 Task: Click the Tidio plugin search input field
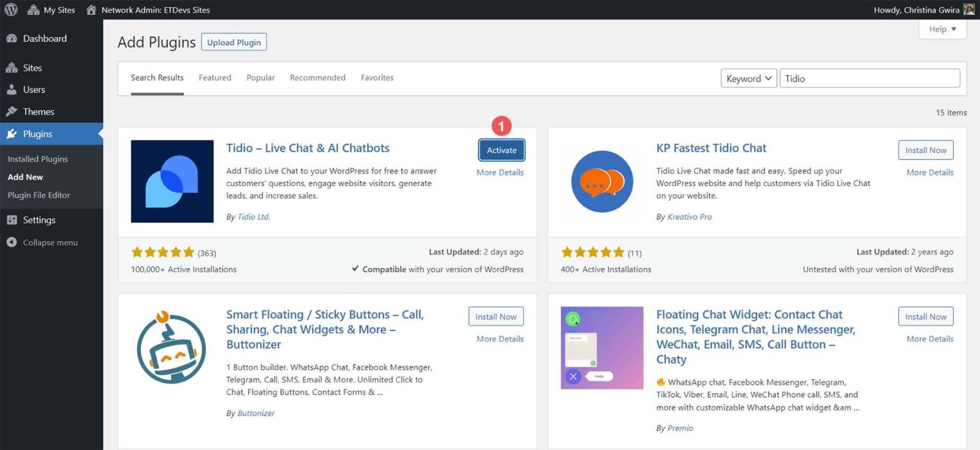pos(870,78)
